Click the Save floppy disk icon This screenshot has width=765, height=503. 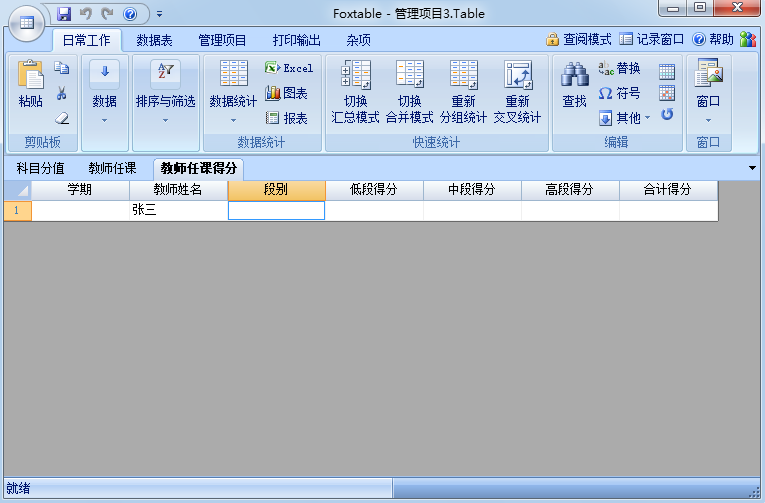tap(64, 14)
